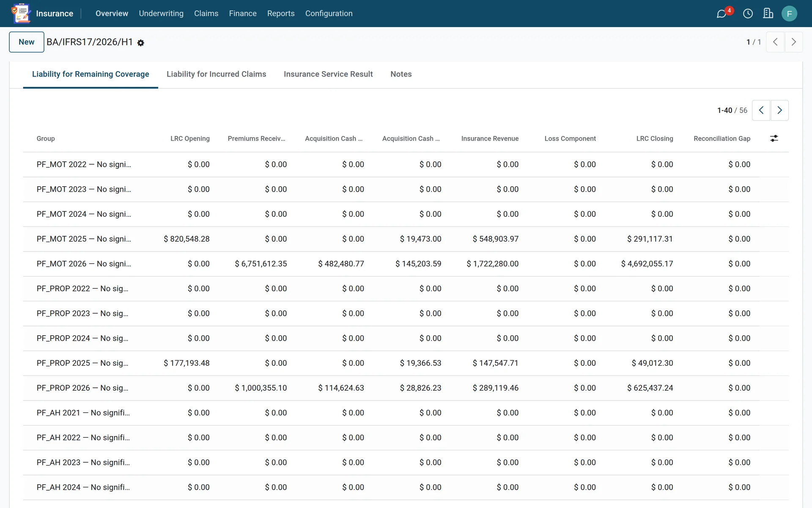Open the activities clock icon
812x508 pixels.
748,14
